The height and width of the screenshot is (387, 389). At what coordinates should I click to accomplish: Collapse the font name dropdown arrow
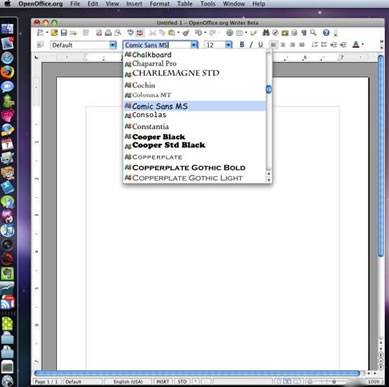click(x=194, y=45)
